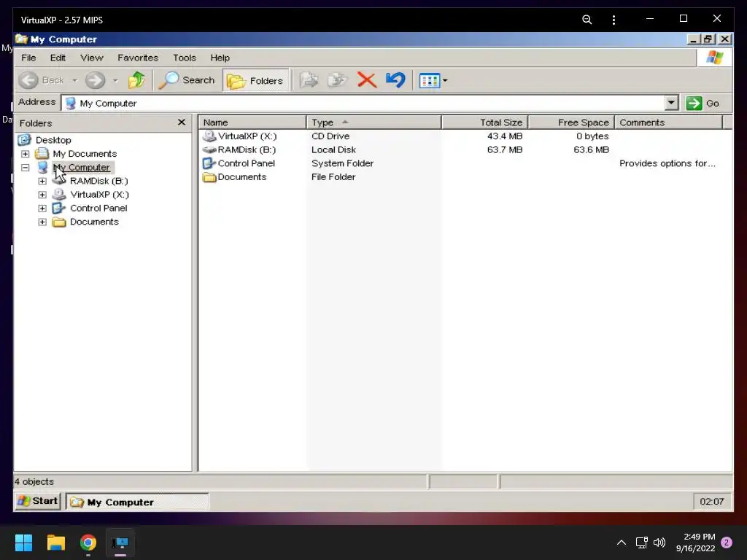Toggle the Folders pane button
The width and height of the screenshot is (747, 560).
pos(256,80)
